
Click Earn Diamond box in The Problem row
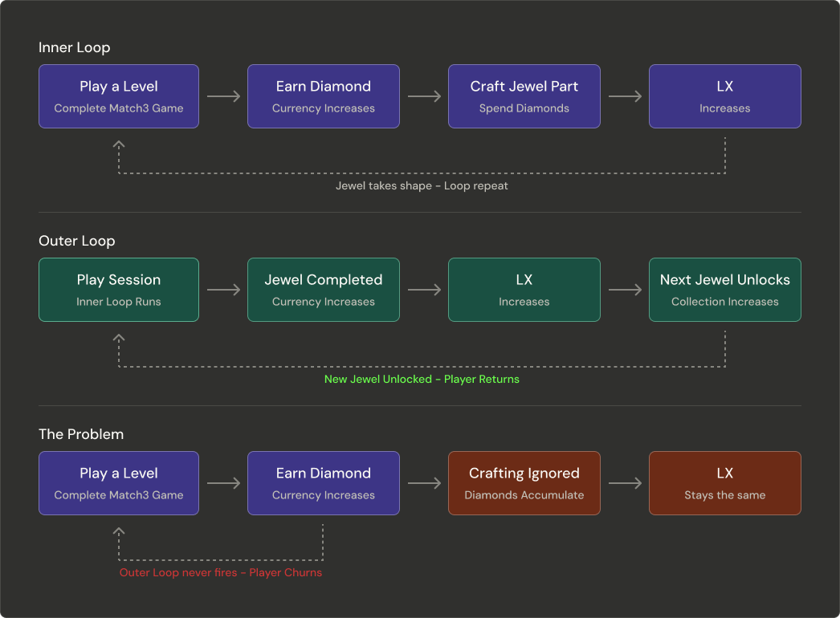(x=323, y=483)
